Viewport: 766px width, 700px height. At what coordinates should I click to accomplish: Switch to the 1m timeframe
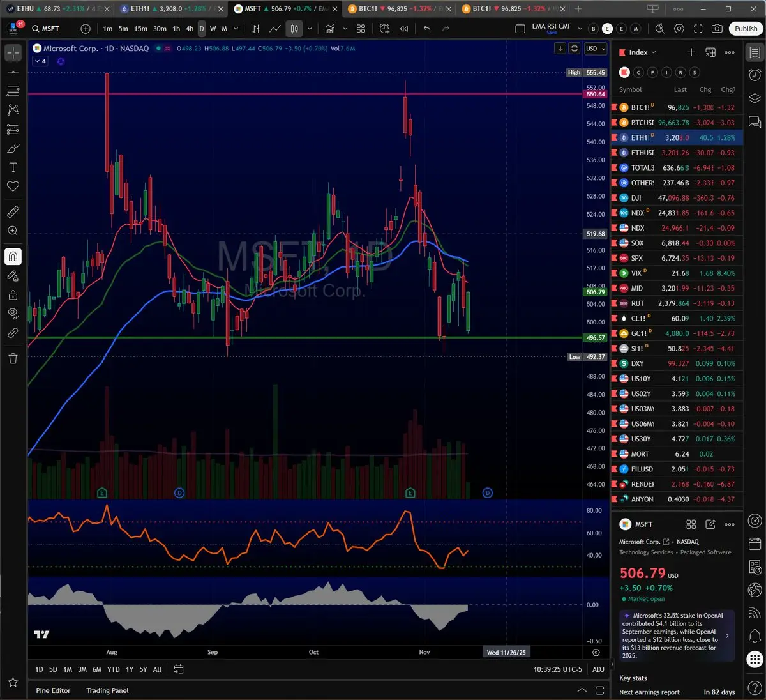108,29
